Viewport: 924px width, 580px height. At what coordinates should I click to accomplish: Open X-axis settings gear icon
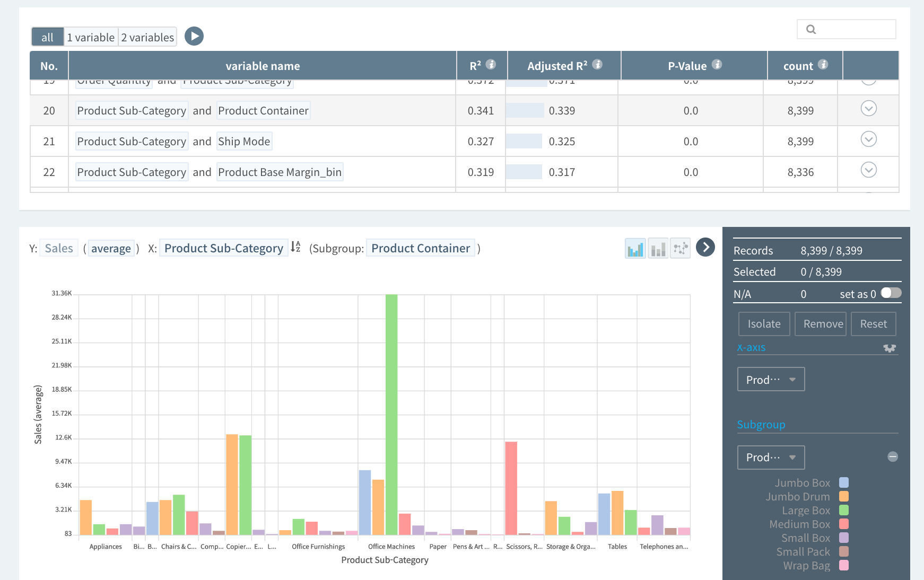pyautogui.click(x=890, y=348)
